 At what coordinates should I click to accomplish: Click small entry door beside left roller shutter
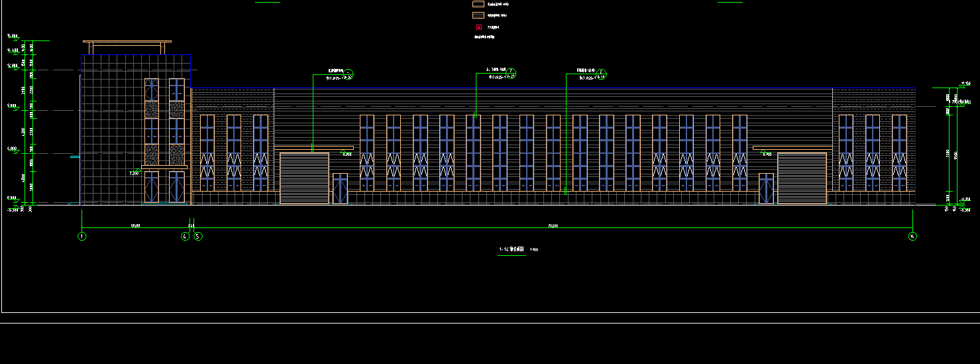[x=340, y=188]
